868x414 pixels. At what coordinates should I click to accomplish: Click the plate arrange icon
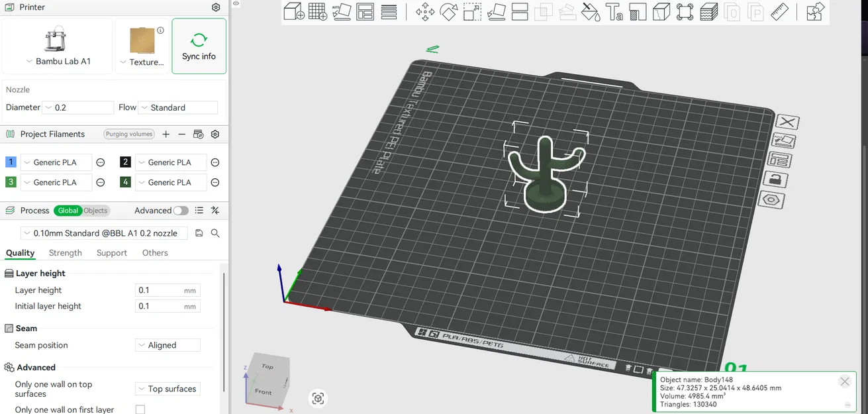coord(781,160)
